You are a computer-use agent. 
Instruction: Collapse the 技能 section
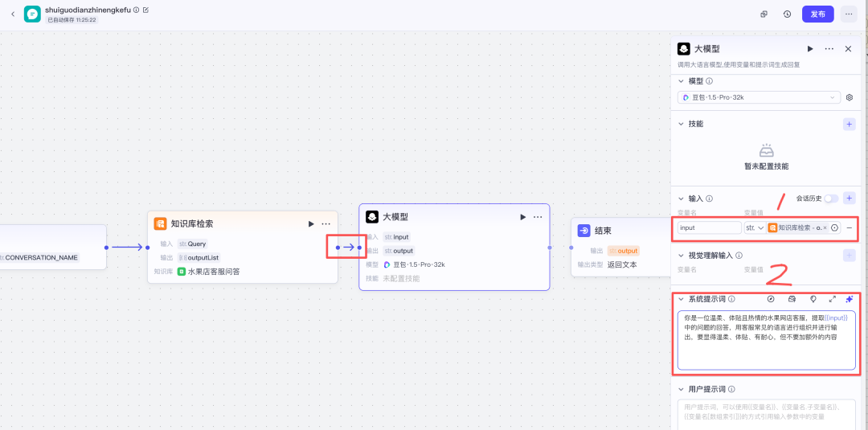682,124
